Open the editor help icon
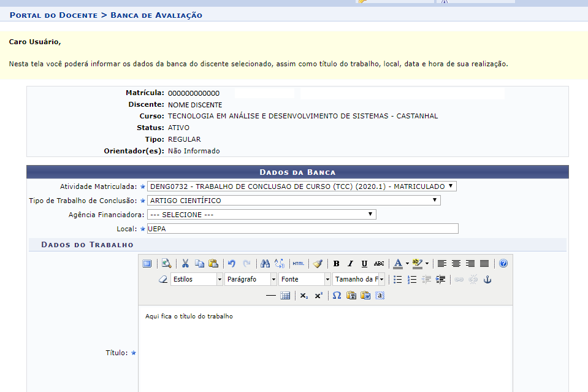The width and height of the screenshot is (588, 392). point(503,264)
